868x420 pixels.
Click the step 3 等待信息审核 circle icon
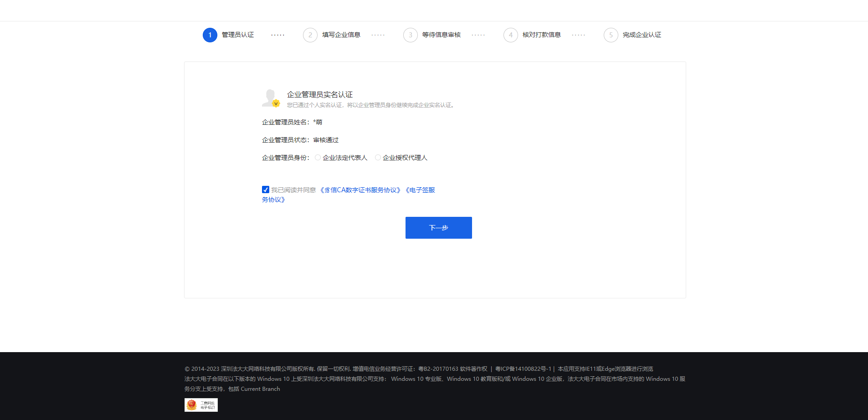pyautogui.click(x=410, y=35)
